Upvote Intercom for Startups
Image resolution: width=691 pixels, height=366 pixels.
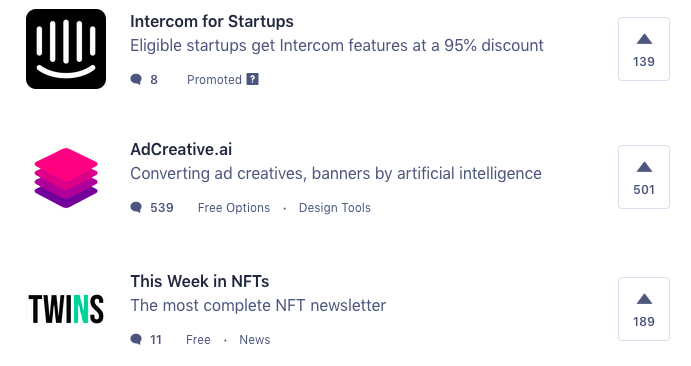pos(644,49)
